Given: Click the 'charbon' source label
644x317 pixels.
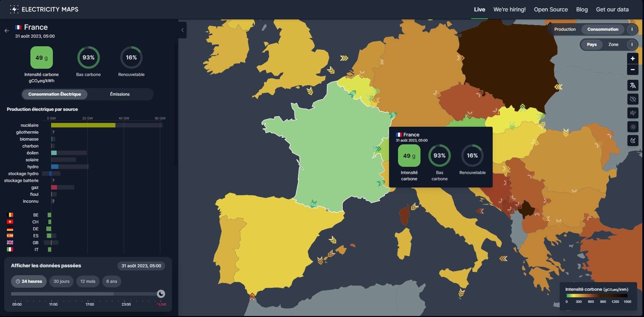Looking at the screenshot, I should [30, 146].
